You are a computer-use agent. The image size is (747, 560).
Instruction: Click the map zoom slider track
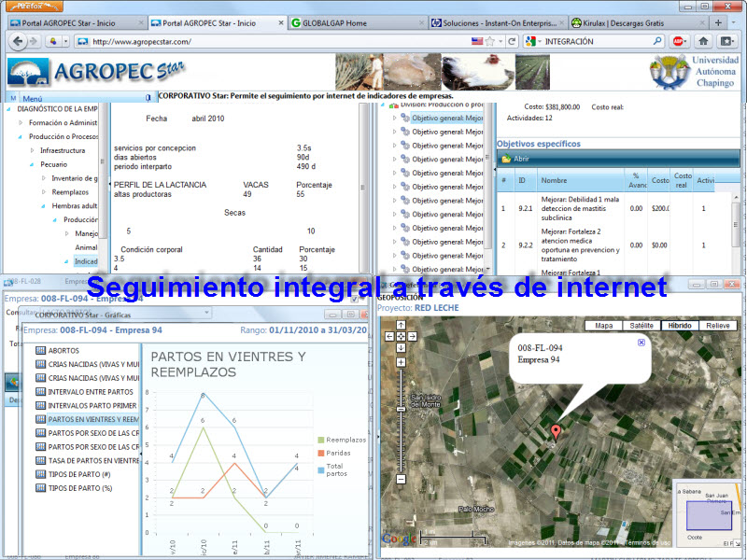401,420
